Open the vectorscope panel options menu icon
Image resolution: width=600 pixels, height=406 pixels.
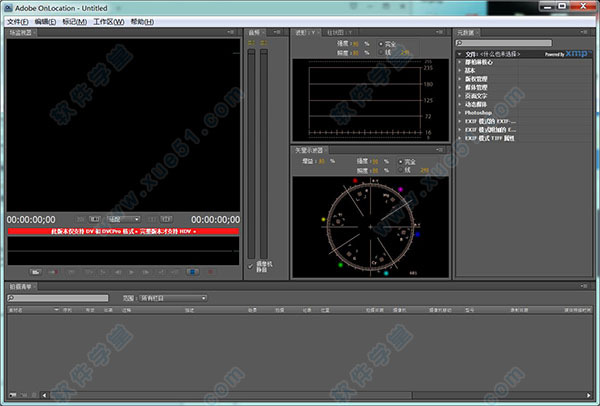(x=439, y=150)
